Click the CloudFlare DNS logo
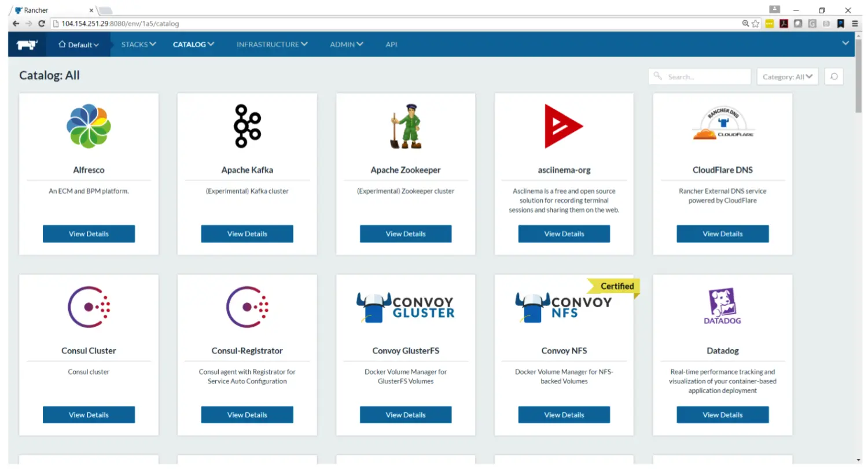The image size is (868, 469). coord(723,123)
